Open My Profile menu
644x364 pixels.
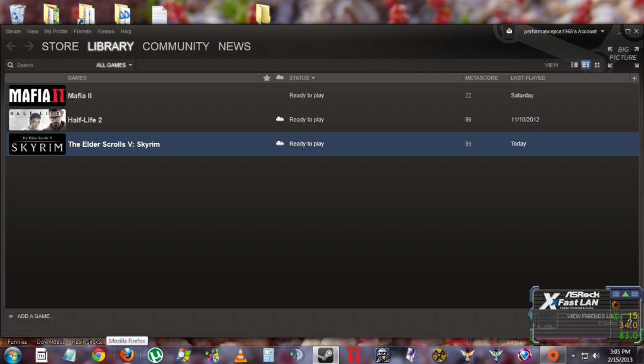[x=56, y=31]
